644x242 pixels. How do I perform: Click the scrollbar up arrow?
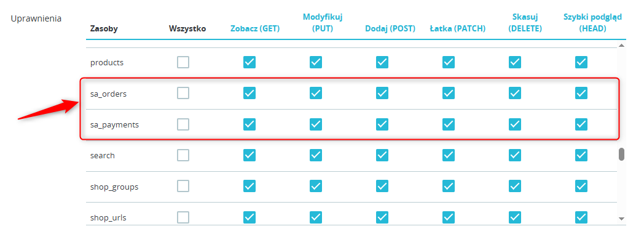pos(621,46)
